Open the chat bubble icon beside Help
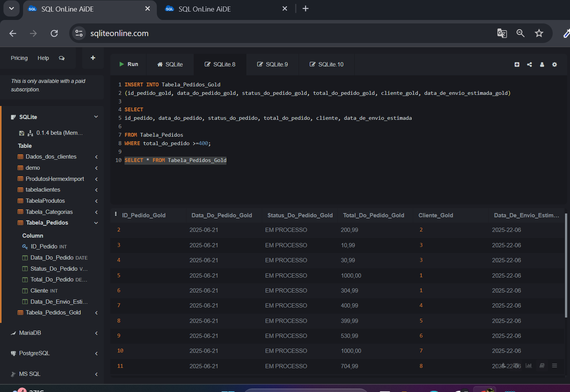The height and width of the screenshot is (392, 570). tap(61, 58)
